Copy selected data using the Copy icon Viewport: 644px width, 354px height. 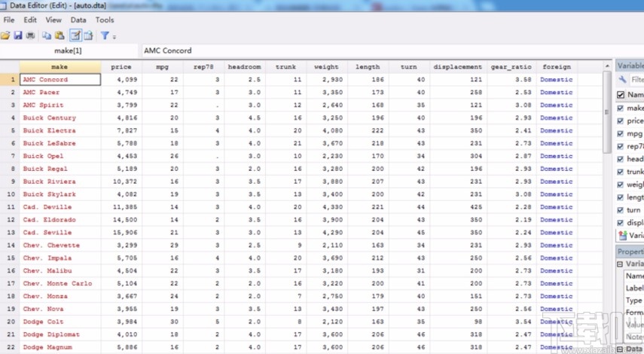click(47, 35)
